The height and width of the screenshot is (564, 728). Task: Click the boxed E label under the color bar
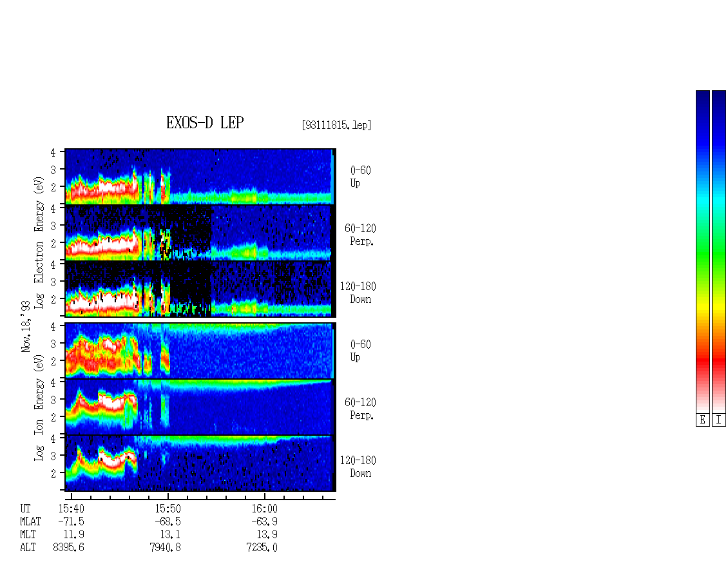[702, 420]
